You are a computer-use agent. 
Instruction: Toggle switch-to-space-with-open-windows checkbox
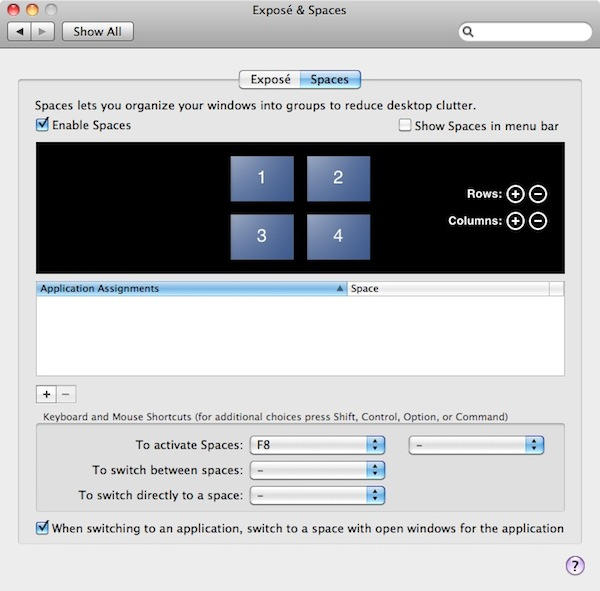[42, 527]
